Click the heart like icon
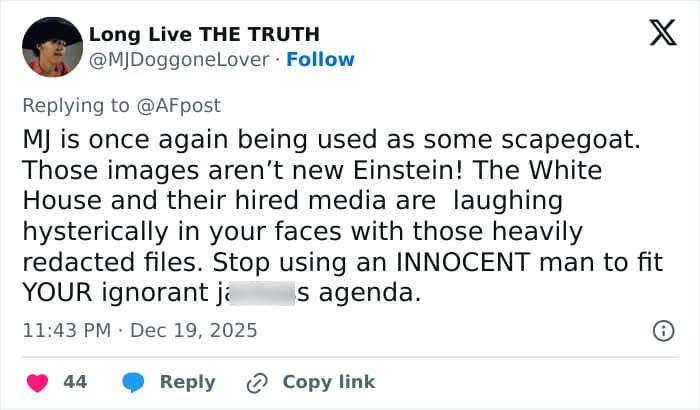This screenshot has height=410, width=700. [x=38, y=382]
